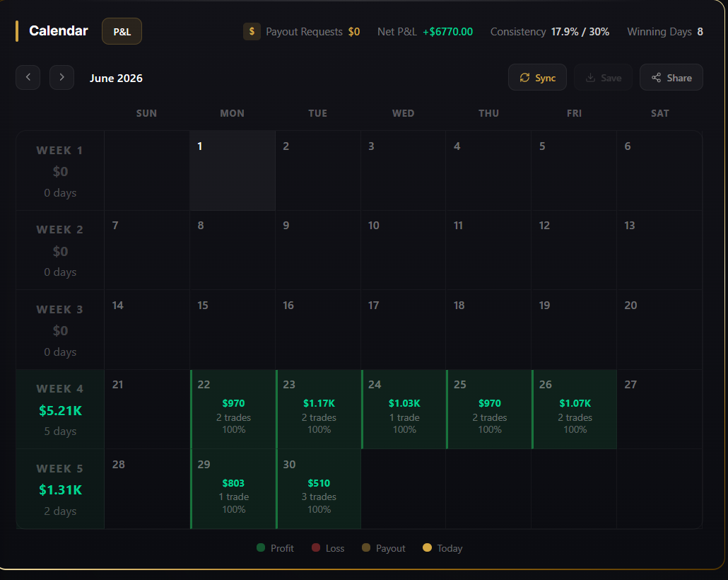Open June 24 day showing $1.03K
Image resolution: width=728 pixels, height=580 pixels.
pos(404,410)
